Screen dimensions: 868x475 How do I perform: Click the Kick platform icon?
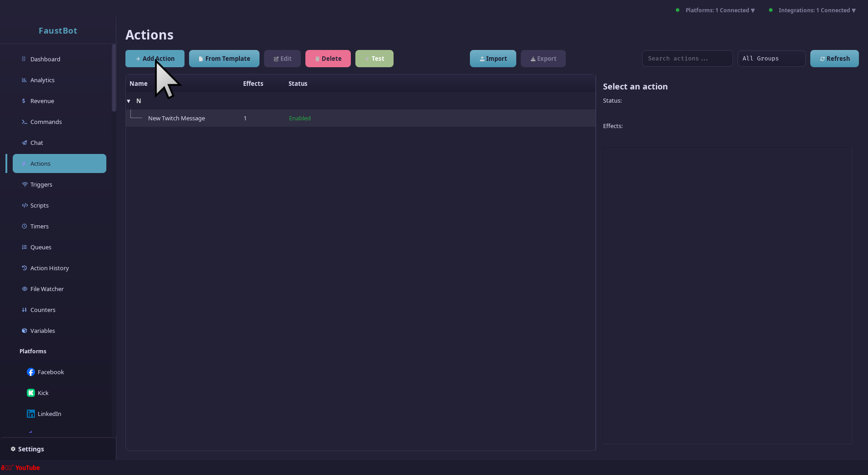pyautogui.click(x=31, y=393)
